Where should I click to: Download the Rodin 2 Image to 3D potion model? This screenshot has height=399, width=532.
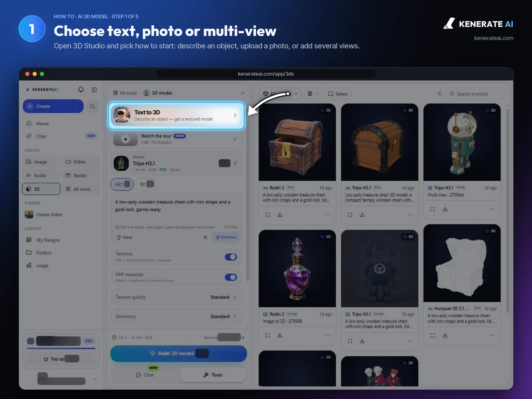pyautogui.click(x=280, y=335)
